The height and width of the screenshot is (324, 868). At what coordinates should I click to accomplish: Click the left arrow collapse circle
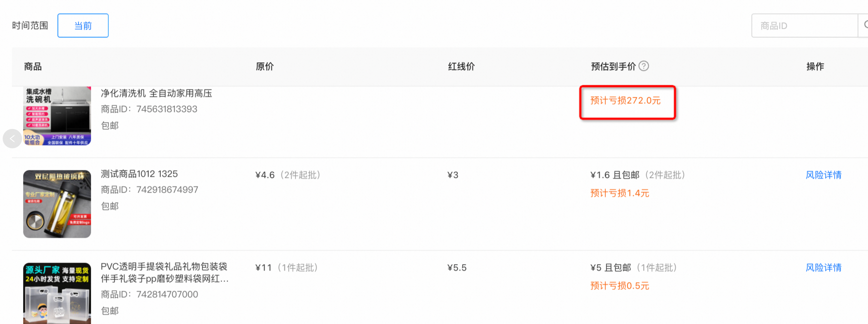12,138
